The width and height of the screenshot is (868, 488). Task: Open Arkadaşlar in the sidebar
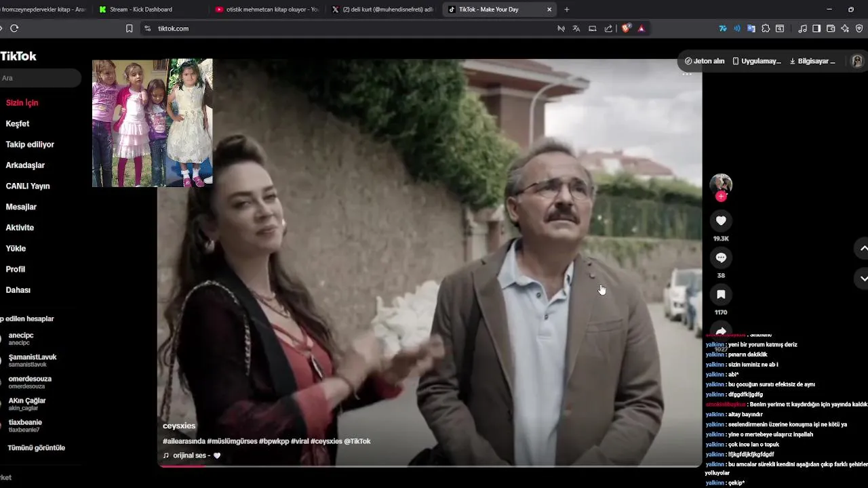(x=25, y=165)
